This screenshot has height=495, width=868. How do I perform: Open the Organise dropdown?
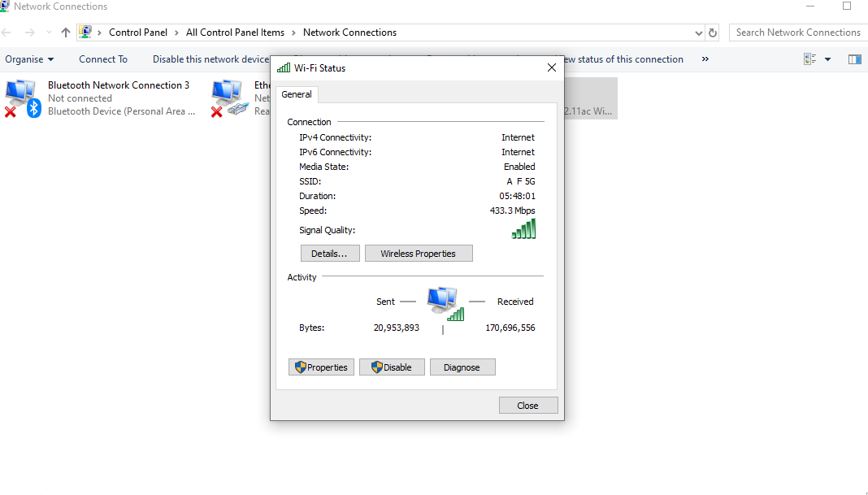(x=28, y=59)
